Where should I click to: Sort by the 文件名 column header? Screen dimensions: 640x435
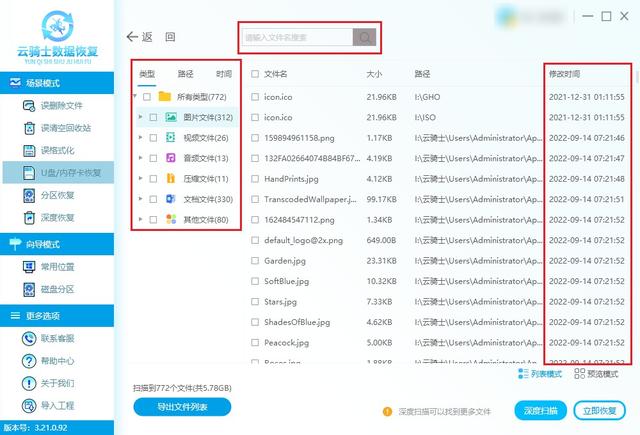coord(276,74)
